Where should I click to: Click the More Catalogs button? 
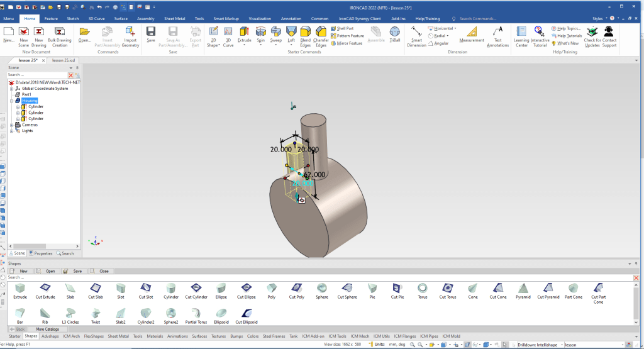(48, 329)
